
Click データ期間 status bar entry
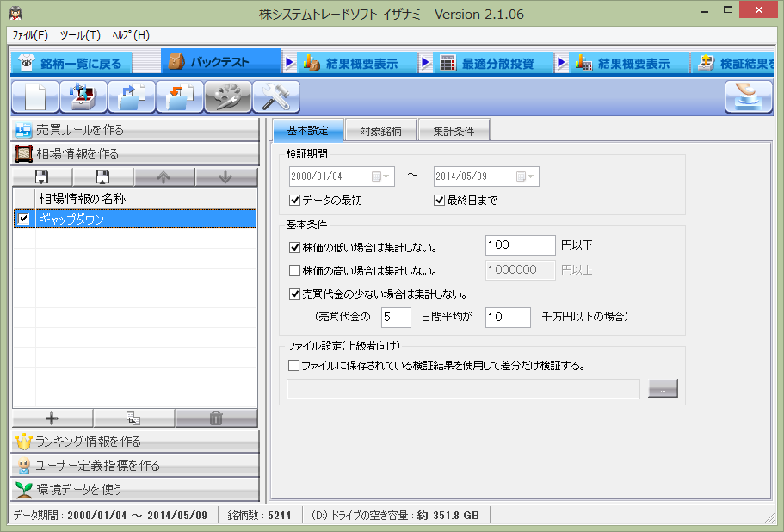pos(110,516)
